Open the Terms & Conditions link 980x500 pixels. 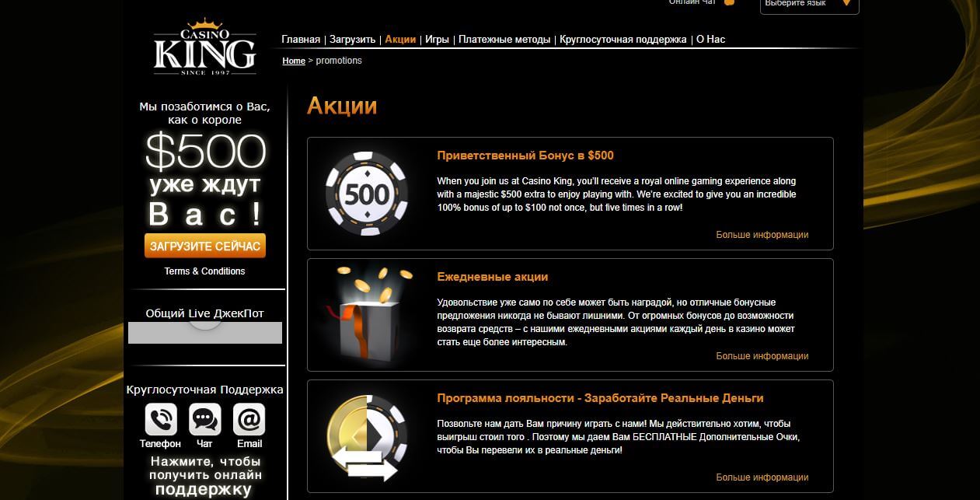click(x=204, y=271)
